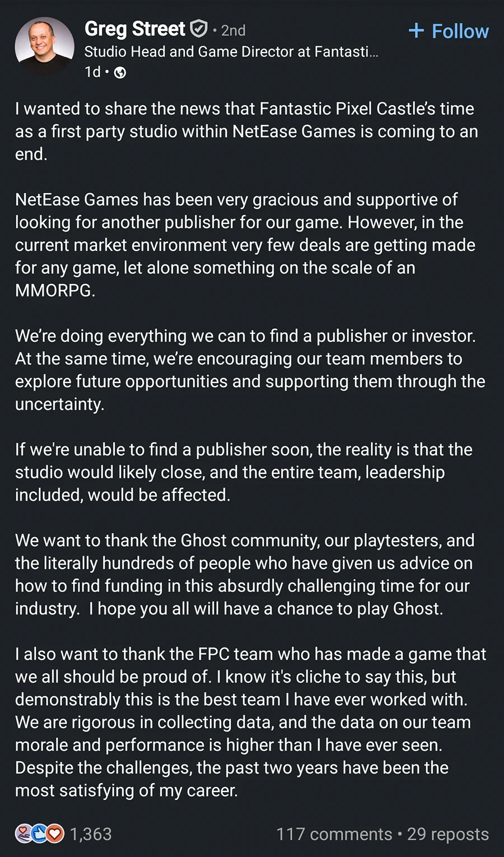
Task: Click the verified shield badge beside Greg Street
Action: [x=199, y=29]
